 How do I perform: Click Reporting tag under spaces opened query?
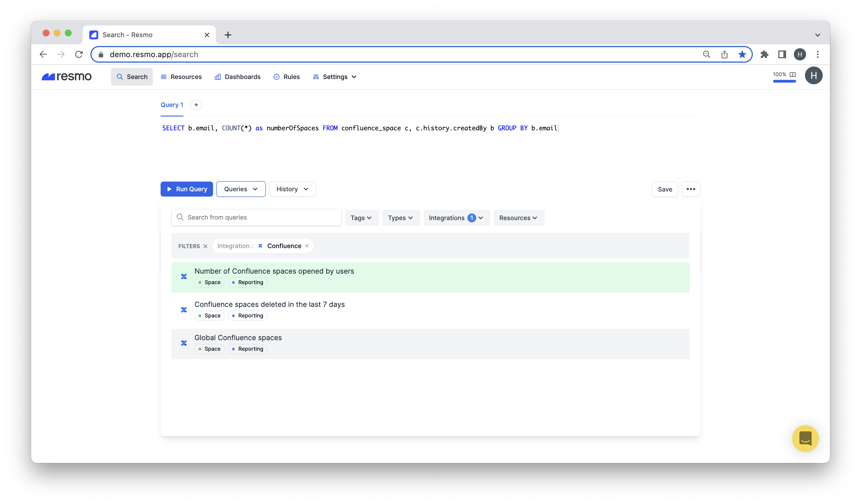click(x=248, y=282)
